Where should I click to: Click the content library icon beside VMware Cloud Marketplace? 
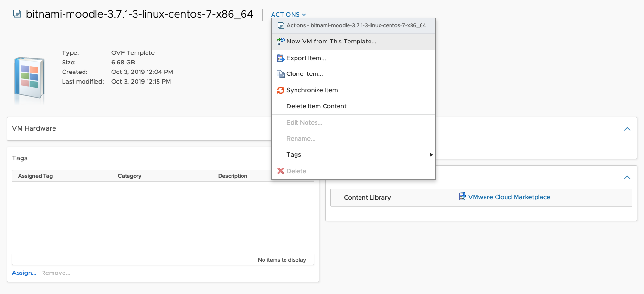pos(462,197)
